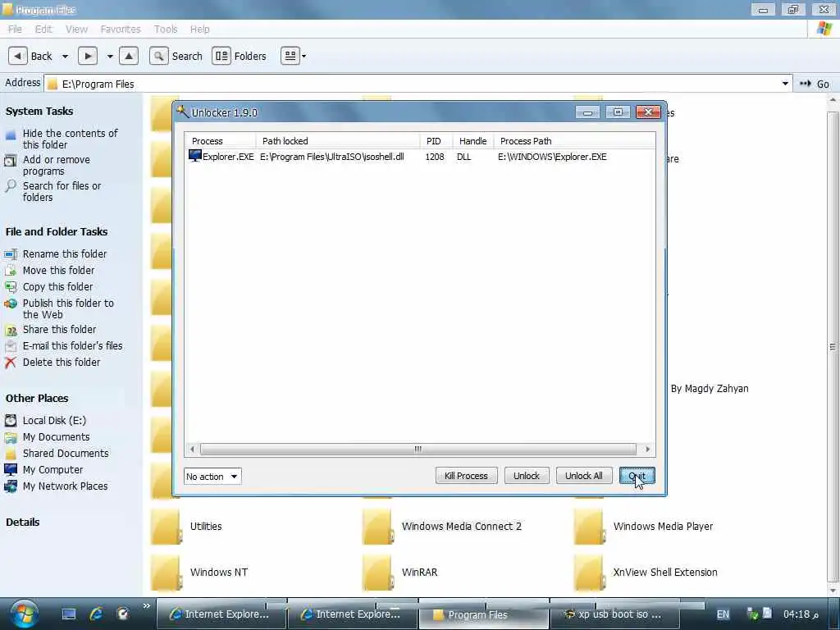Click Search for files or folders link

click(62, 191)
